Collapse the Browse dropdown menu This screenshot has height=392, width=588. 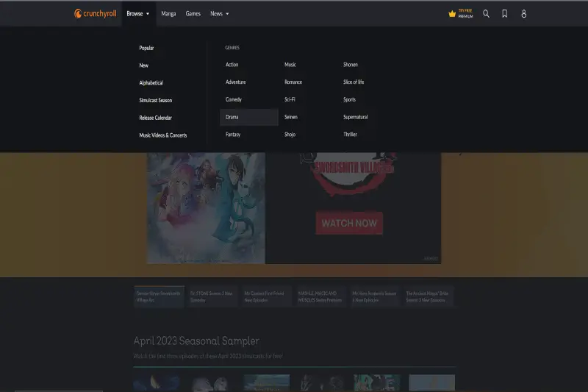click(138, 14)
